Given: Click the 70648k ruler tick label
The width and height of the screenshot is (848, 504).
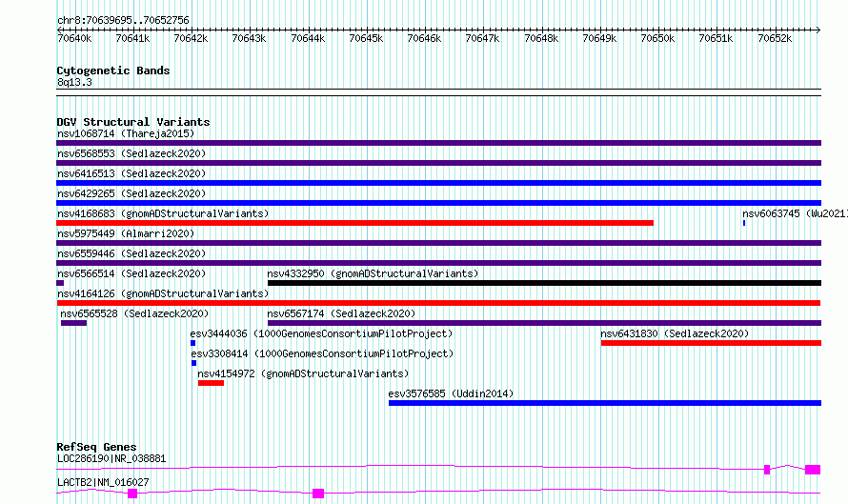Looking at the screenshot, I should 541,38.
